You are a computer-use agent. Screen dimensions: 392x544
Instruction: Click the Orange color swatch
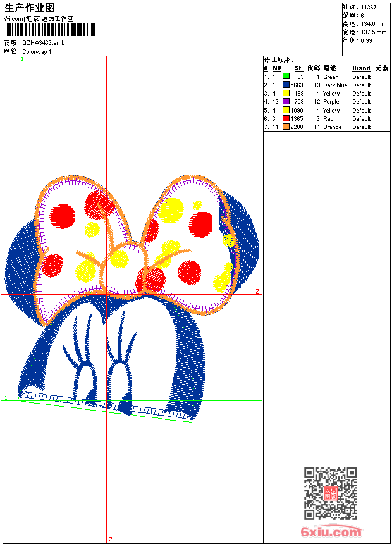click(x=286, y=127)
